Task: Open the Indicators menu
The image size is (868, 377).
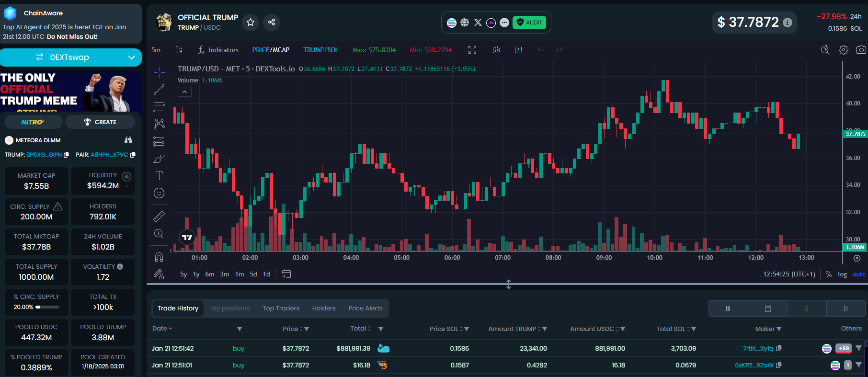Action: pyautogui.click(x=218, y=50)
